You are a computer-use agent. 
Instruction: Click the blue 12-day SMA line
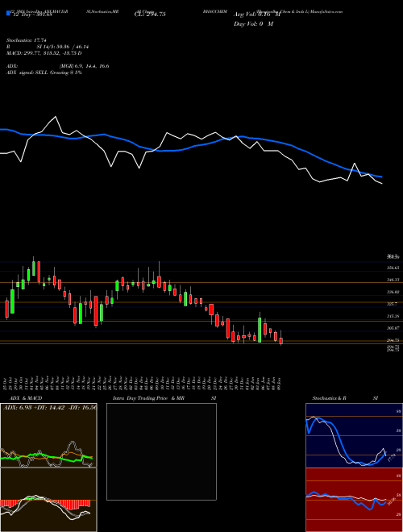pyautogui.click(x=190, y=148)
